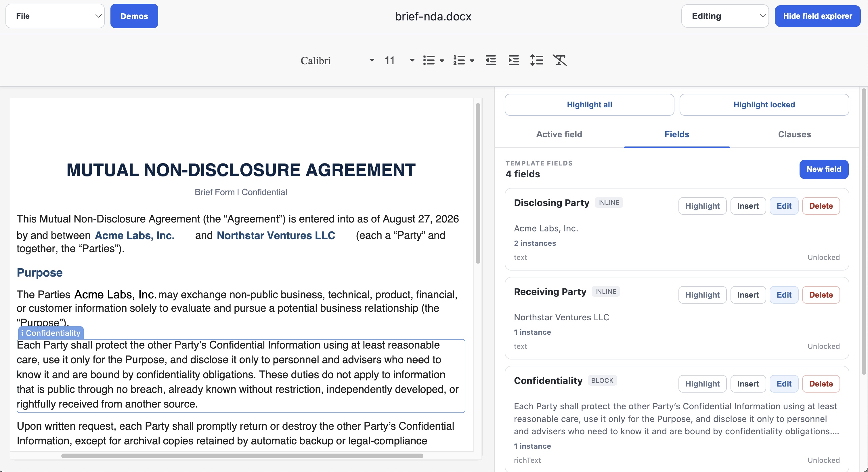The width and height of the screenshot is (868, 472).
Task: Highlight the Receiving Party field
Action: pos(702,295)
